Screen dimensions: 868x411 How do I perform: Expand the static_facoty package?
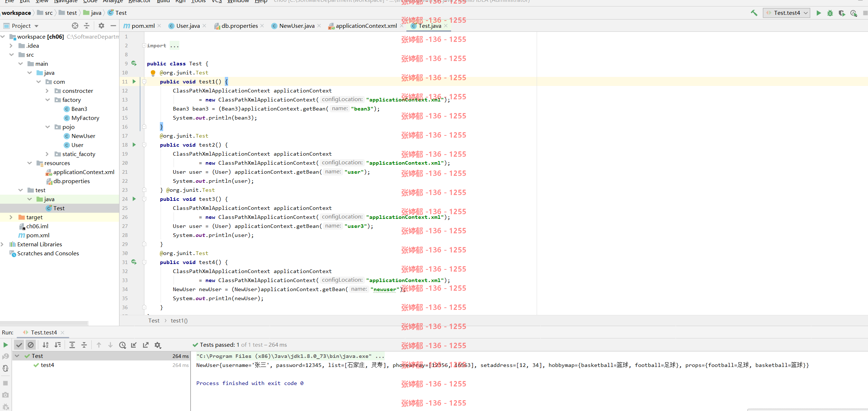(47, 154)
